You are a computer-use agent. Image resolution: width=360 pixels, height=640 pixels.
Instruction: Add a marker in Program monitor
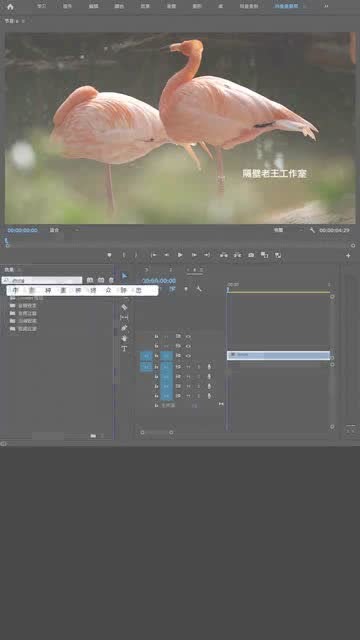(x=109, y=255)
